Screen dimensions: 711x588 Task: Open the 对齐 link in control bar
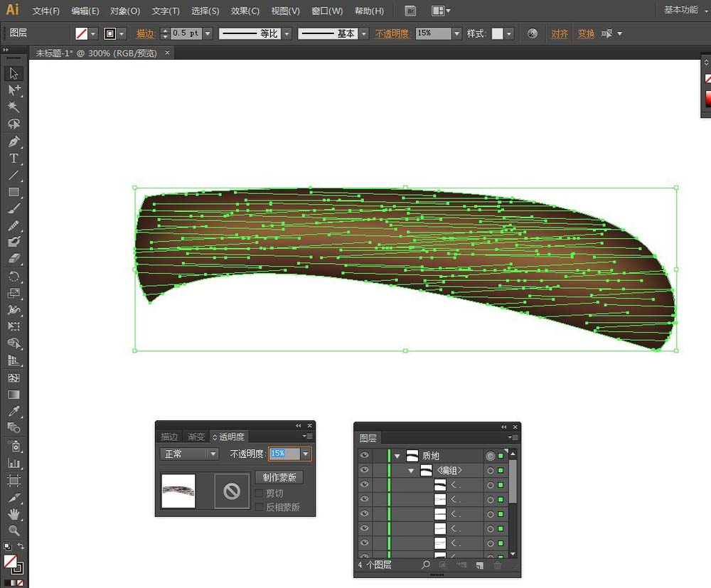(560, 33)
